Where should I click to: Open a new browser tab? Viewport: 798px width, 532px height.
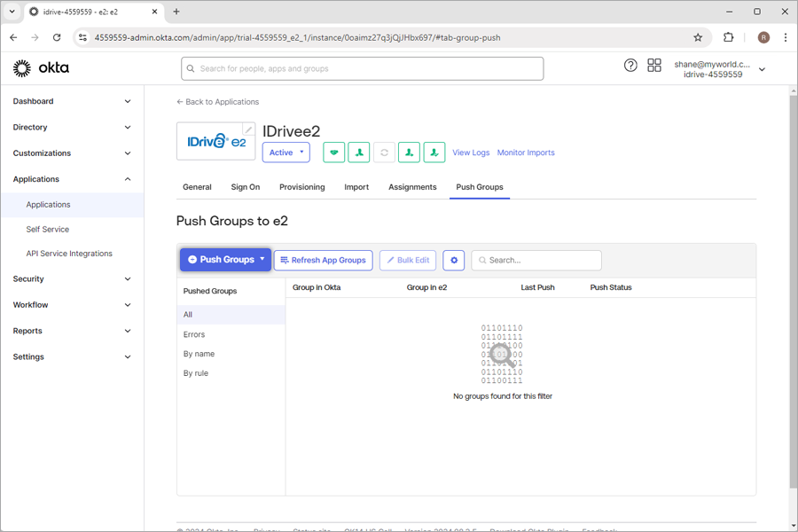(x=176, y=12)
